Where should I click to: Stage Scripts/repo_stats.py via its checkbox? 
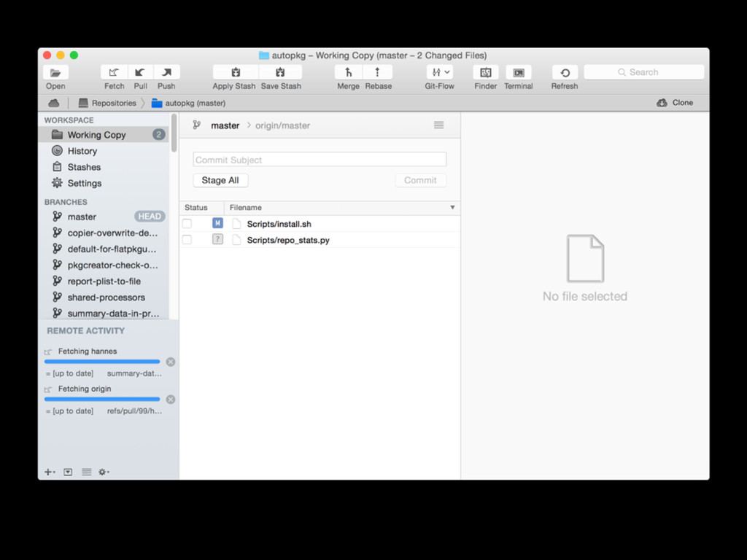[x=187, y=240]
